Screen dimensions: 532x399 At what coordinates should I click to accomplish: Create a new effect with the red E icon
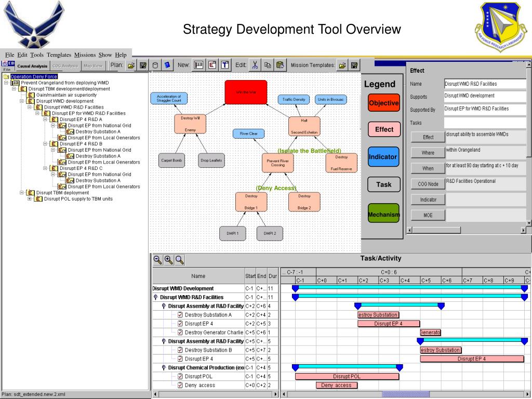(x=212, y=65)
